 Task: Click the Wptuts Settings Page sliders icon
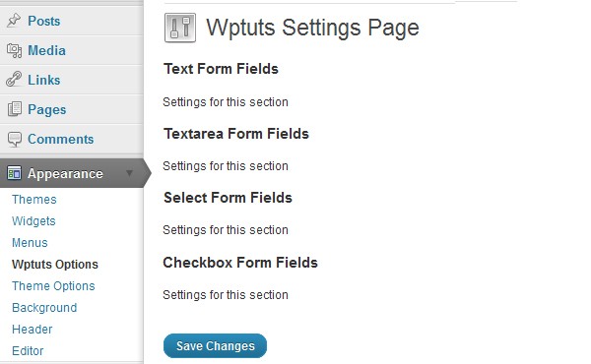tap(180, 28)
